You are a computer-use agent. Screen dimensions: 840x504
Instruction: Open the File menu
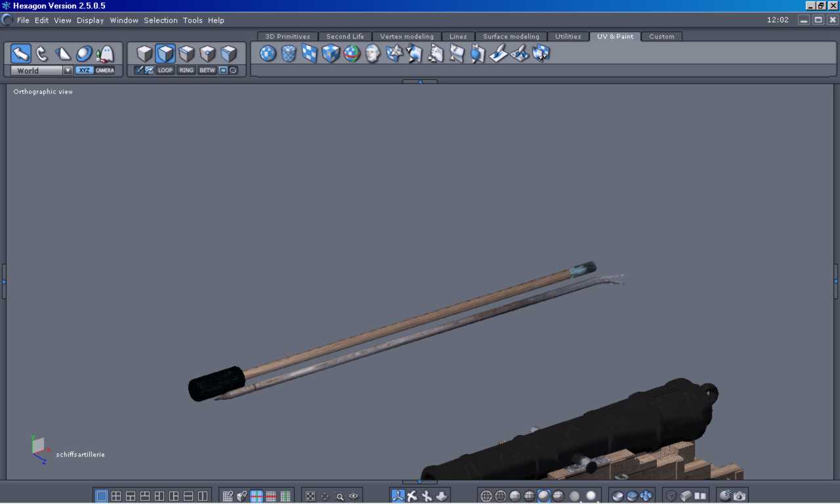(x=23, y=20)
